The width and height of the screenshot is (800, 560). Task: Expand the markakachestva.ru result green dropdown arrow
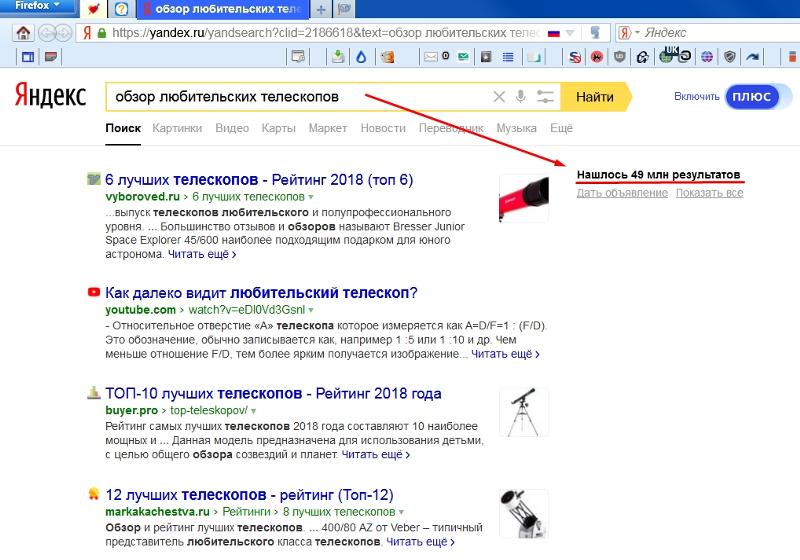pyautogui.click(x=402, y=512)
